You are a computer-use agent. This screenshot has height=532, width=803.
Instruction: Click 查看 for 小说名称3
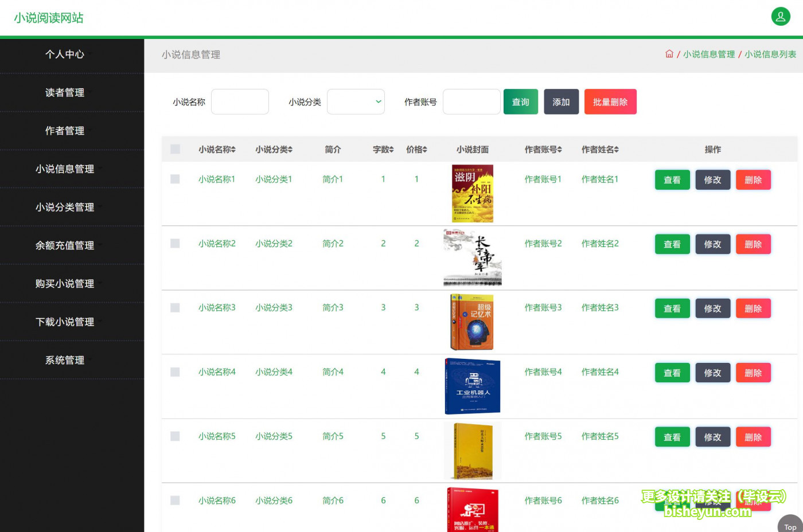(672, 308)
